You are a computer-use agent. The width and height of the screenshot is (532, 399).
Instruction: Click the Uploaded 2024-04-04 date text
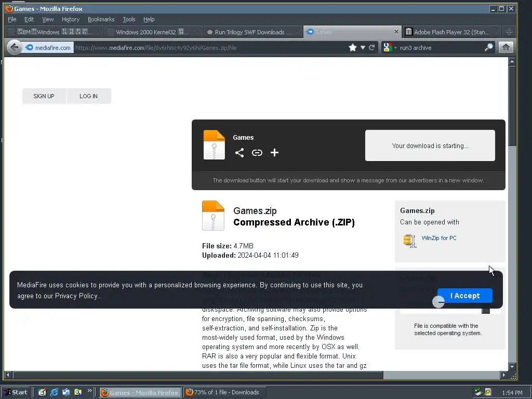[250, 255]
